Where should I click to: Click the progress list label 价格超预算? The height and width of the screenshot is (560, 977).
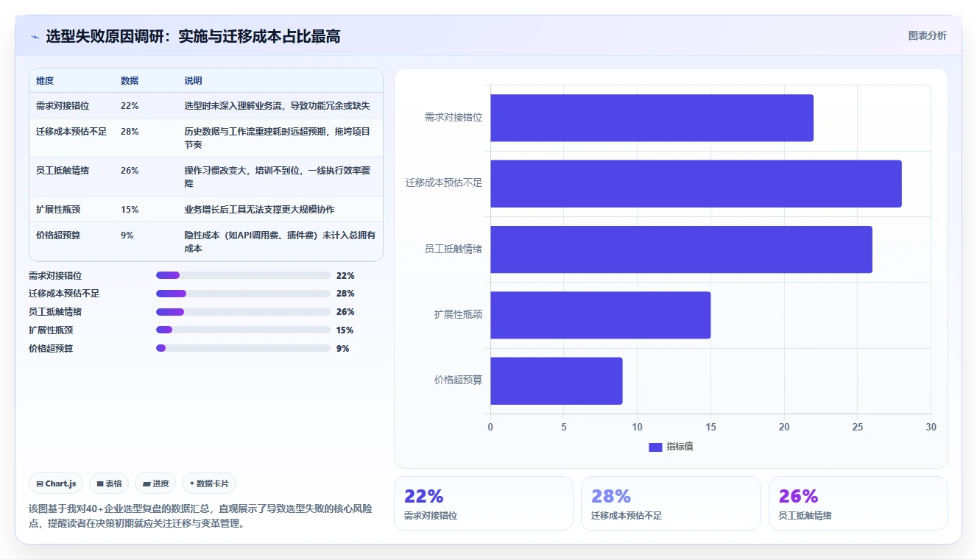point(51,349)
